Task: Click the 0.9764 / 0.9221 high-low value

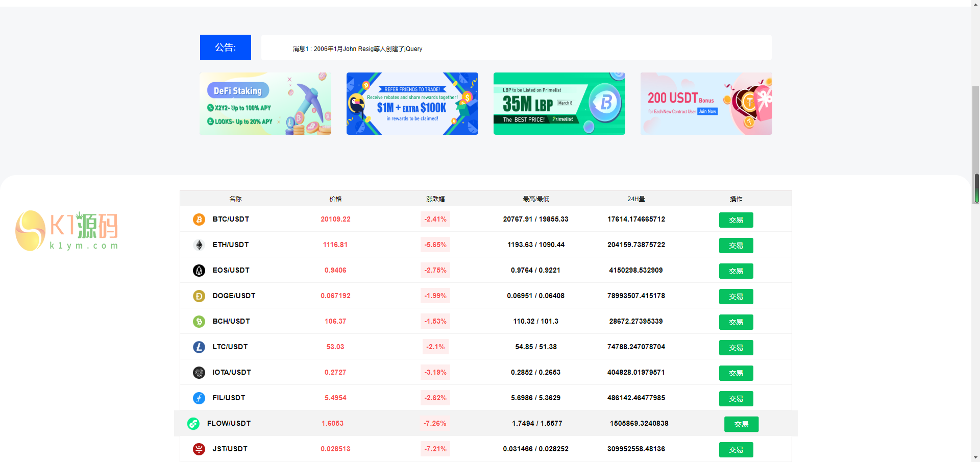Action: coord(536,270)
